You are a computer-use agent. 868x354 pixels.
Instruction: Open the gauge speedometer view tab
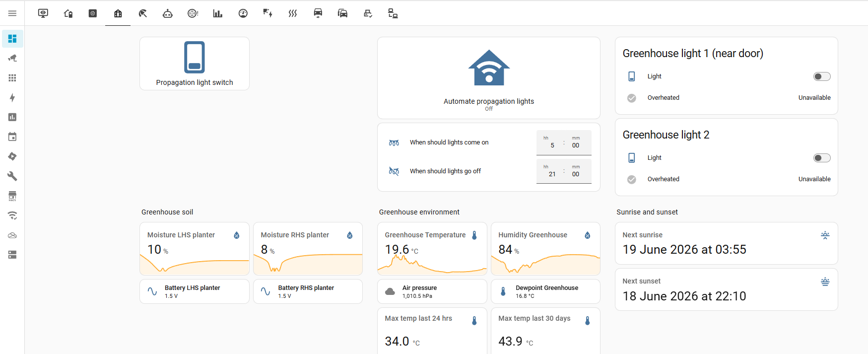(243, 13)
